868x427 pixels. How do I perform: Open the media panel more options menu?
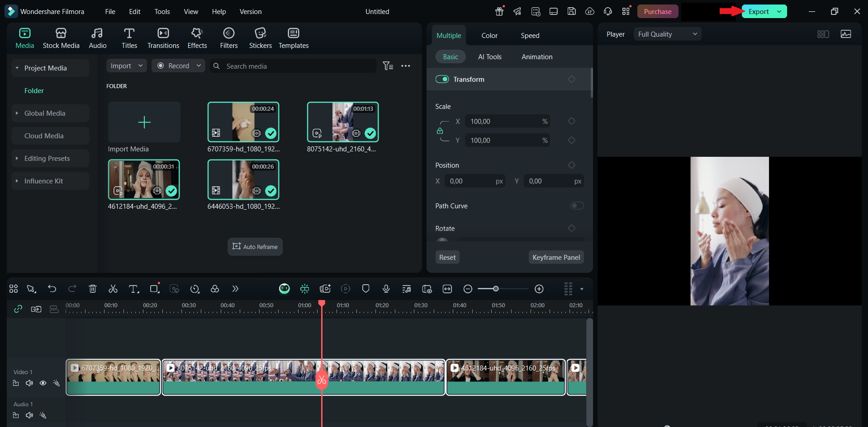pyautogui.click(x=406, y=66)
